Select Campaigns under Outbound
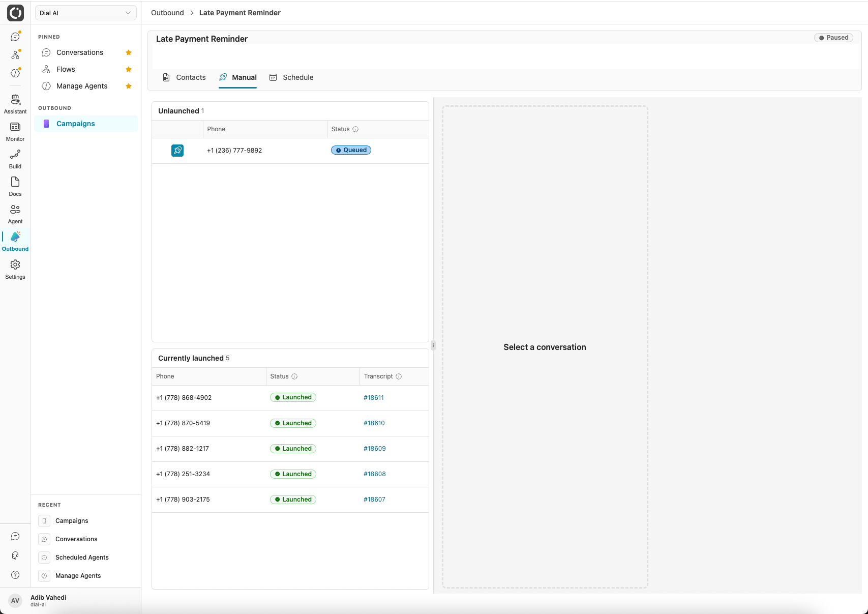The height and width of the screenshot is (614, 868). point(86,124)
